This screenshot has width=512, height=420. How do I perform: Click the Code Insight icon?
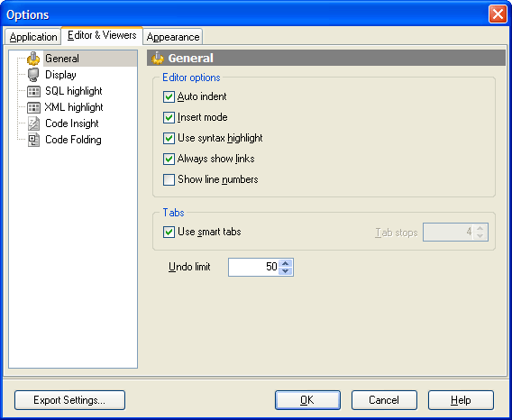tap(33, 123)
